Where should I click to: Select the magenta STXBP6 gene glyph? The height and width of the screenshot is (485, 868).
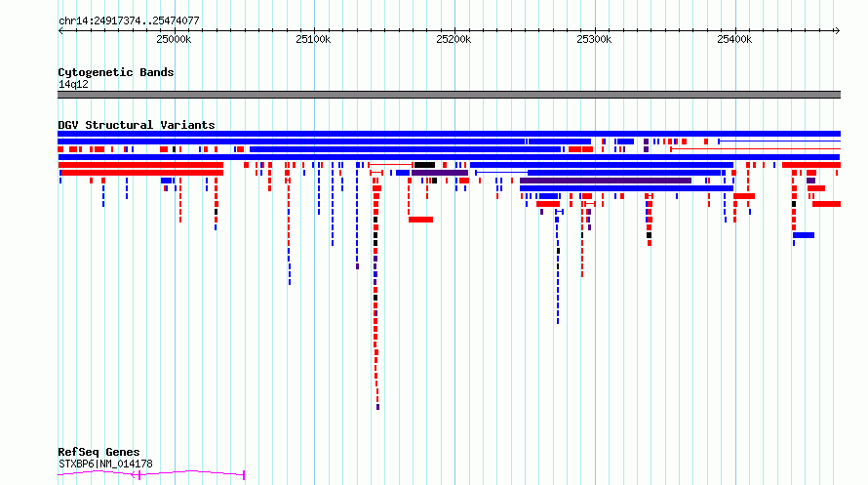[x=151, y=473]
